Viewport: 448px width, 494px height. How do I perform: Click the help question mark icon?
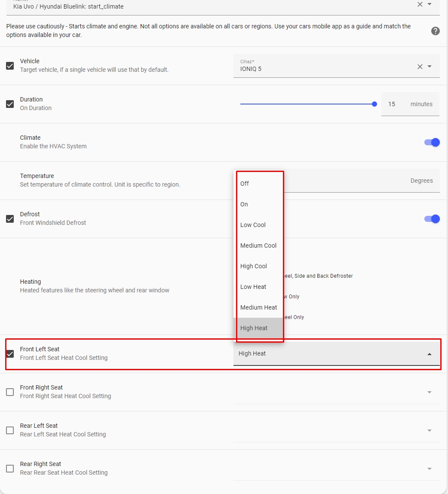tap(435, 31)
